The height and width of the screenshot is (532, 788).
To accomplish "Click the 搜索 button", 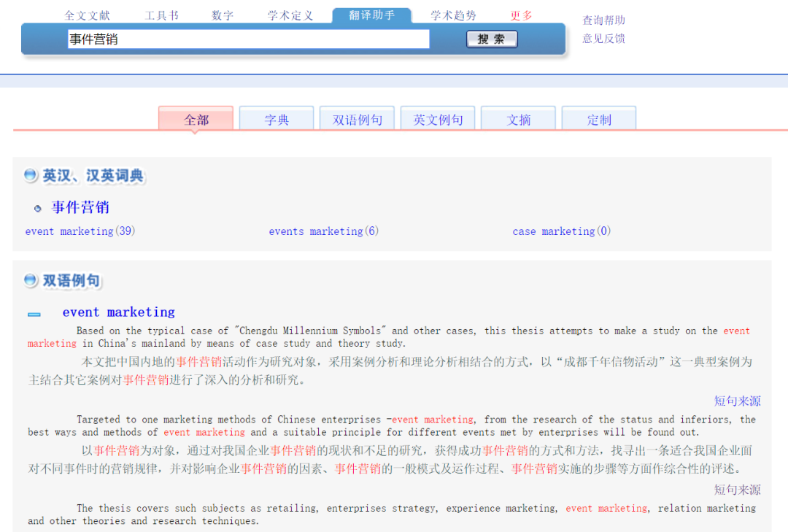I will tap(492, 39).
